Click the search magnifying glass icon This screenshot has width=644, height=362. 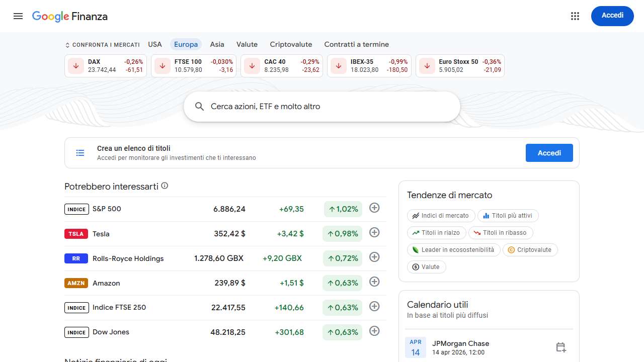(x=199, y=106)
